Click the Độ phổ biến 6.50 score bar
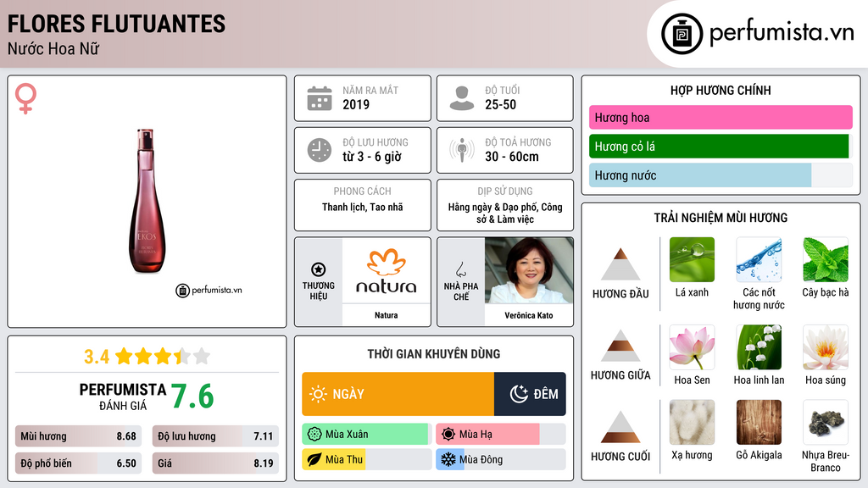The height and width of the screenshot is (488, 868). [x=79, y=463]
